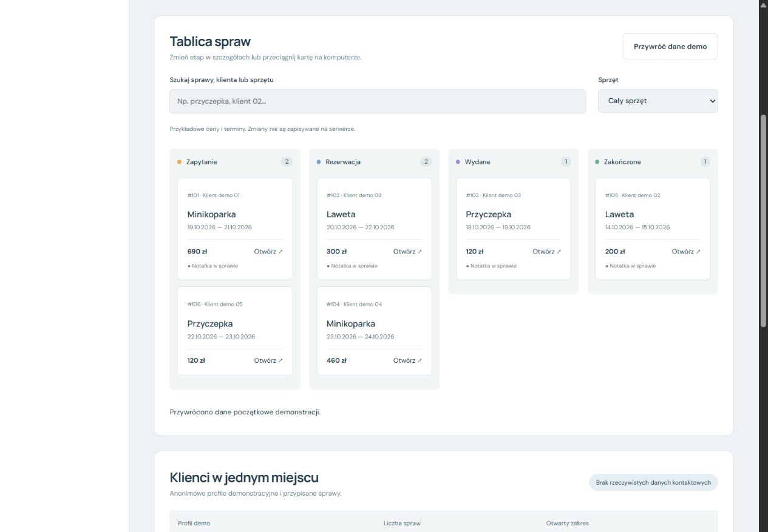Click the Rezerwacja column count badge
768x532 pixels.
click(426, 162)
